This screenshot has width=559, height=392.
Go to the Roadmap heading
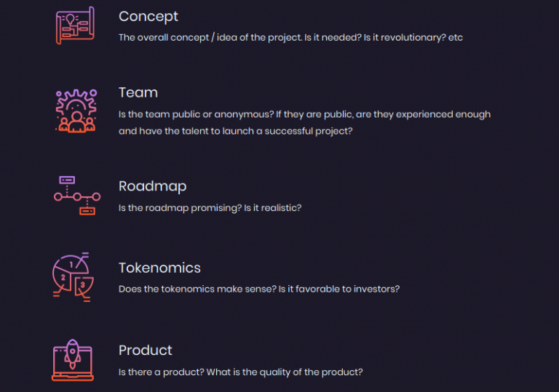coord(153,186)
